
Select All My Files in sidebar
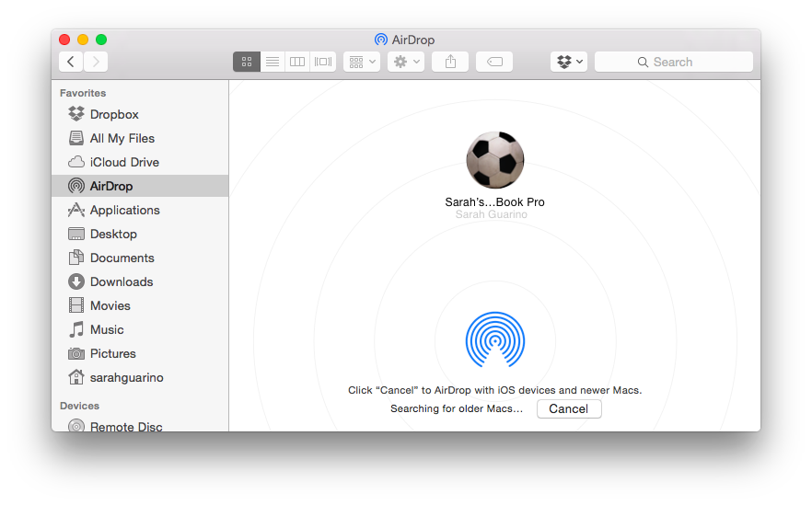[122, 138]
